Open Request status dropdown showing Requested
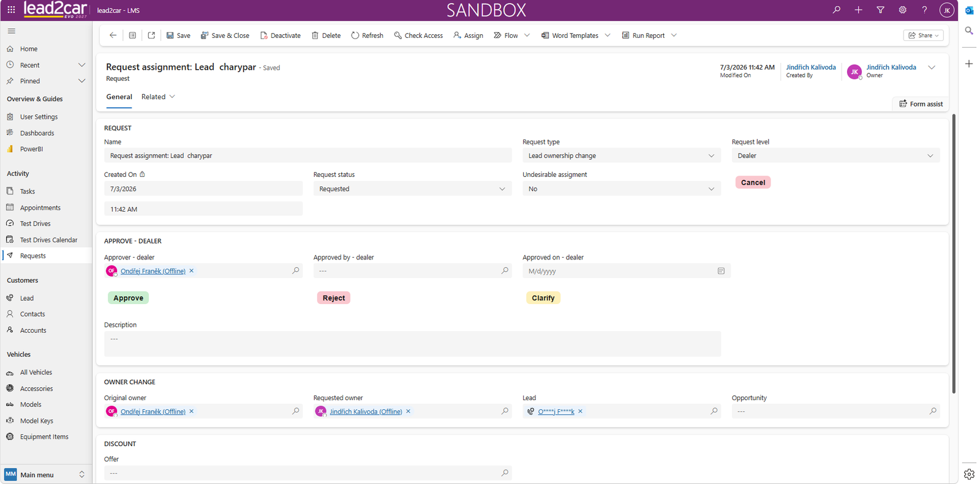 (x=412, y=189)
